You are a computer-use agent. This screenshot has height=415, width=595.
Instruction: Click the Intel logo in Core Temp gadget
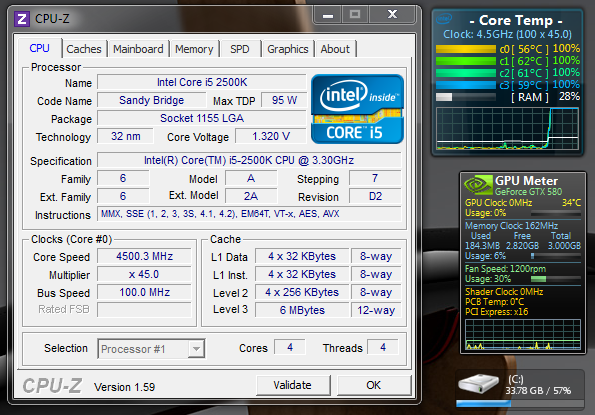click(x=444, y=18)
